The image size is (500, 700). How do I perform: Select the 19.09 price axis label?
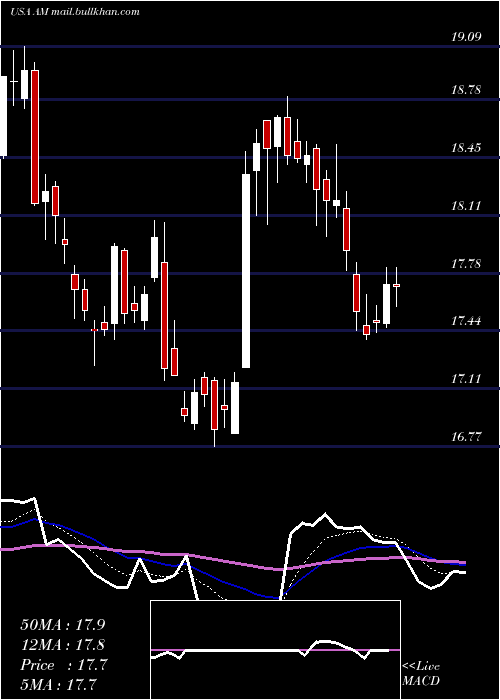pyautogui.click(x=466, y=37)
